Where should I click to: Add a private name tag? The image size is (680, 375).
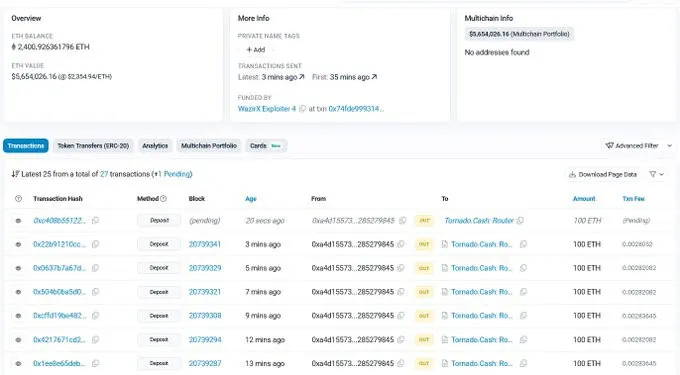255,50
